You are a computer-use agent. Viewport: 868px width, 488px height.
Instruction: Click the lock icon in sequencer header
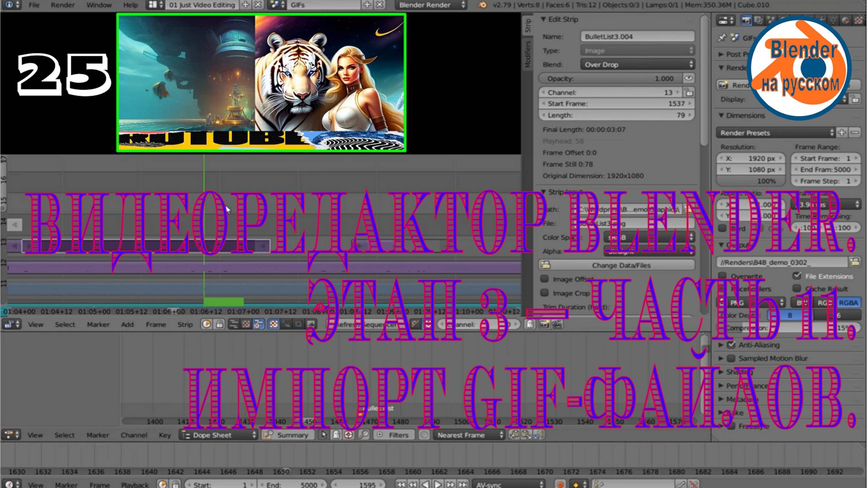pos(220,324)
